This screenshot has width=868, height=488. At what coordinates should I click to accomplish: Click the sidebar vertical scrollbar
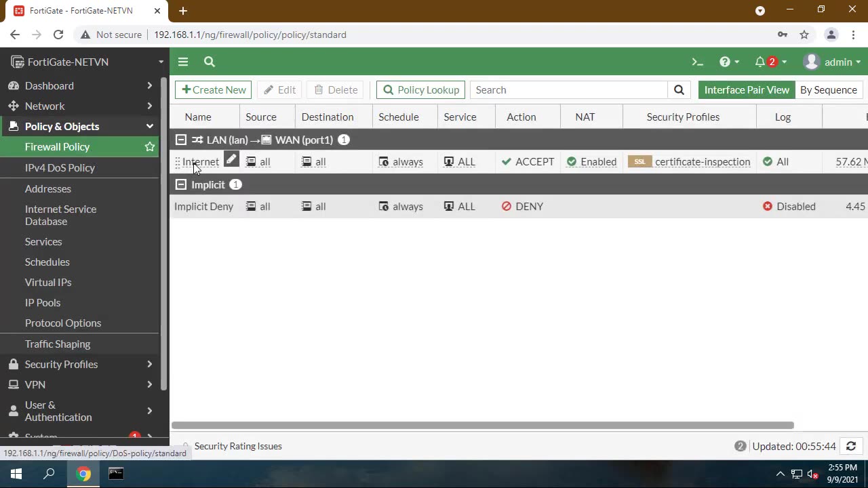[x=163, y=234]
